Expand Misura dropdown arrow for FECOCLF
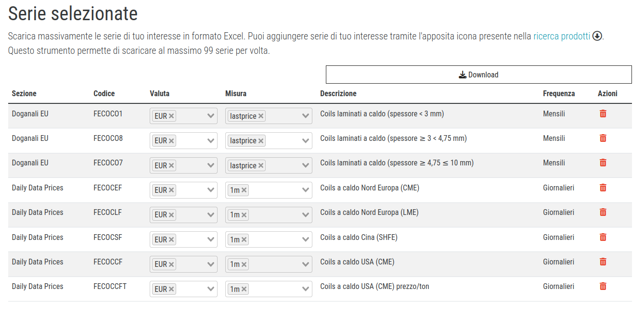The height and width of the screenshot is (314, 644). (x=306, y=215)
